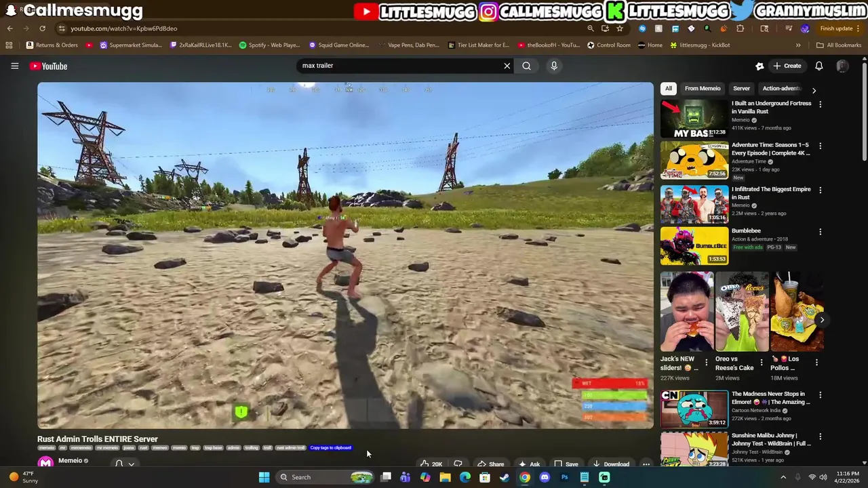Open options for Bumblebee movie
This screenshot has width=868, height=488.
[x=820, y=232]
